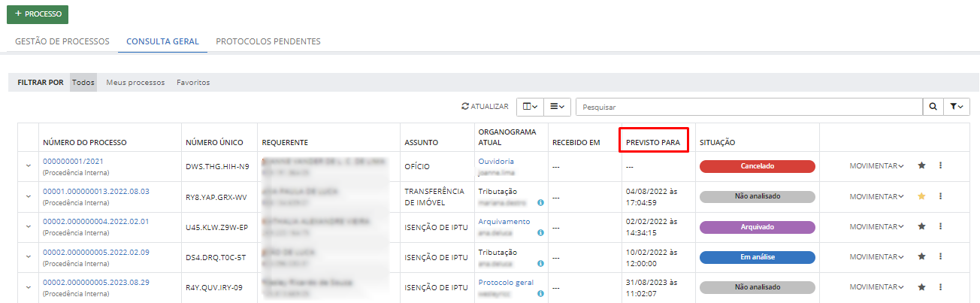
Task: Sort by RECEBIDO EM column header
Action: 576,142
